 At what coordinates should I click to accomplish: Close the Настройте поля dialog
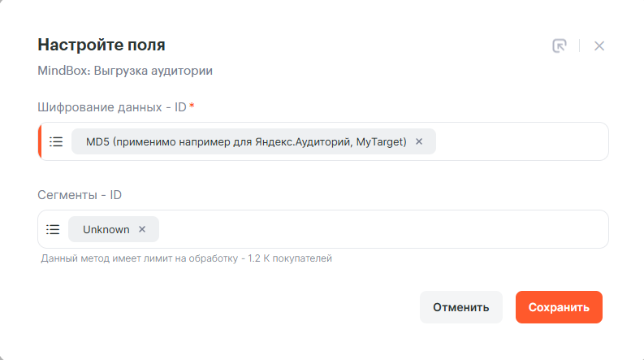pos(599,46)
